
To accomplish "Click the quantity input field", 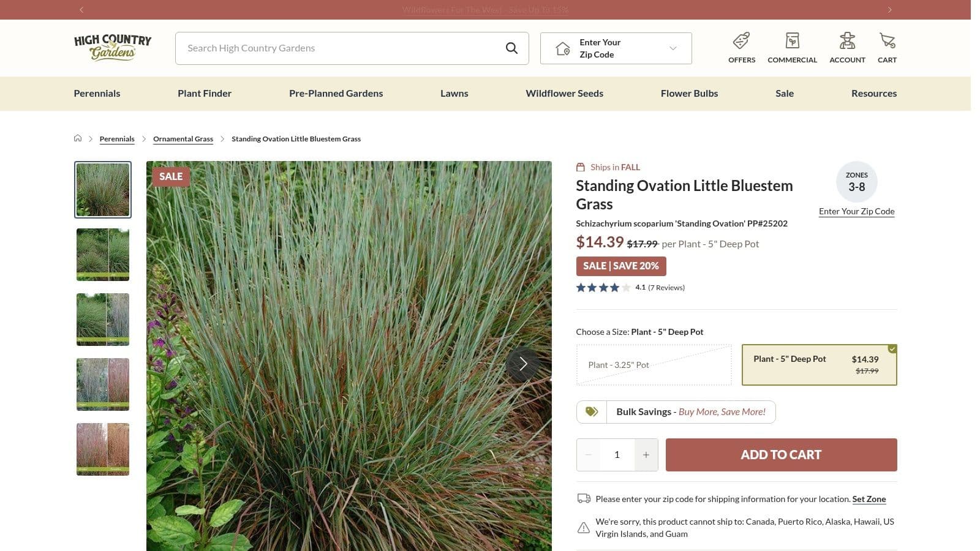I will 617,455.
